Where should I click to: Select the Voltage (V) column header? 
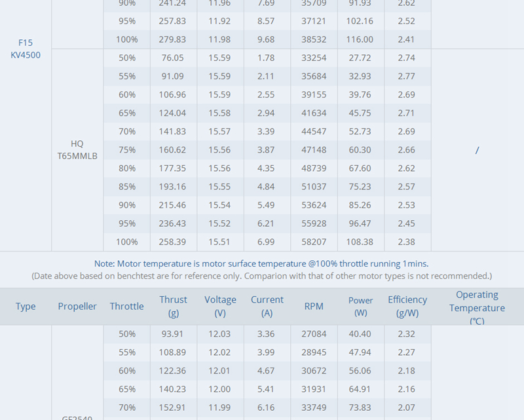(220, 306)
